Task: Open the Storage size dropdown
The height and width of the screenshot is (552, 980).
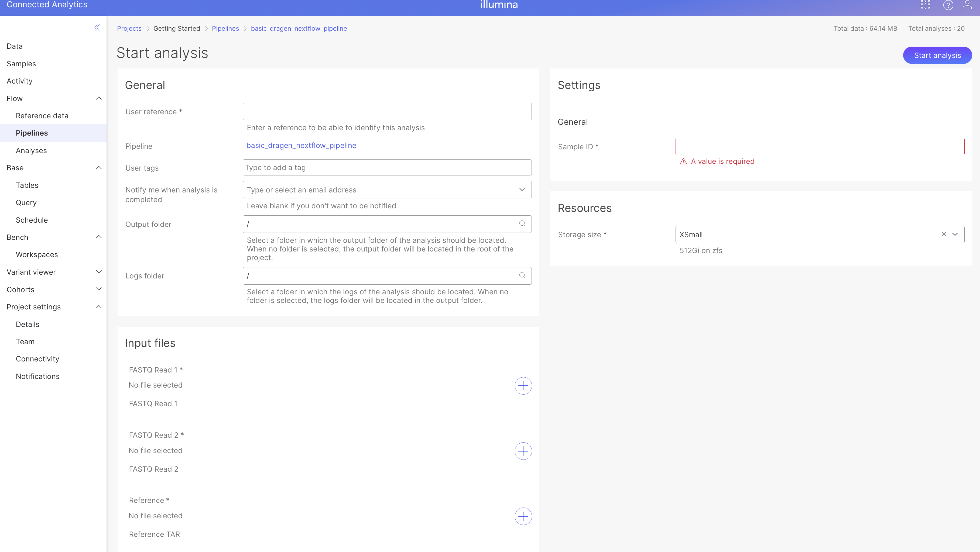Action: click(955, 234)
